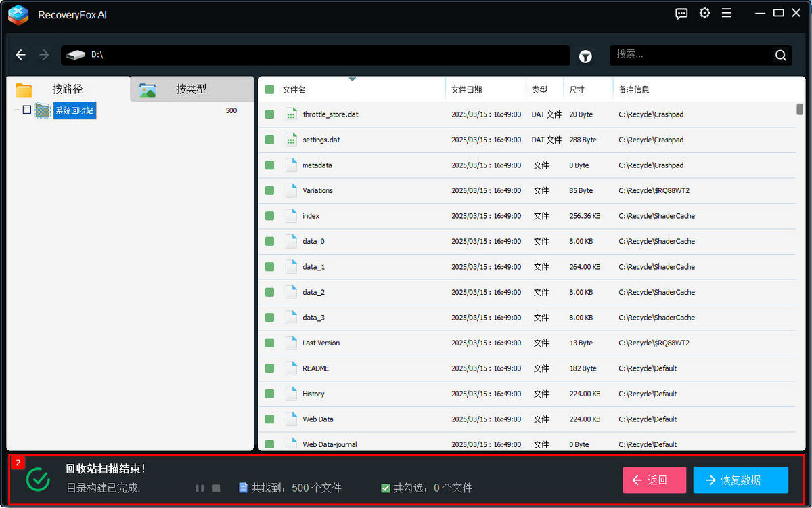Select the 按路径 tab
Image resolution: width=812 pixels, height=508 pixels.
pyautogui.click(x=68, y=89)
